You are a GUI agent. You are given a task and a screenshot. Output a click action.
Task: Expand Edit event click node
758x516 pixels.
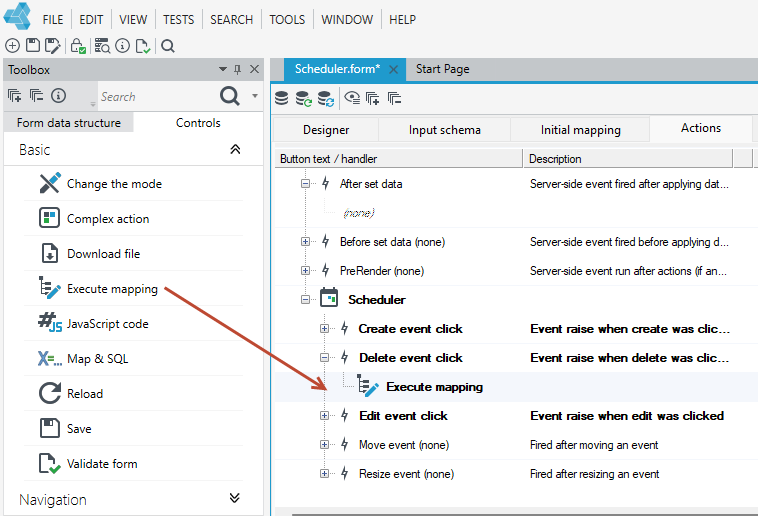click(324, 415)
